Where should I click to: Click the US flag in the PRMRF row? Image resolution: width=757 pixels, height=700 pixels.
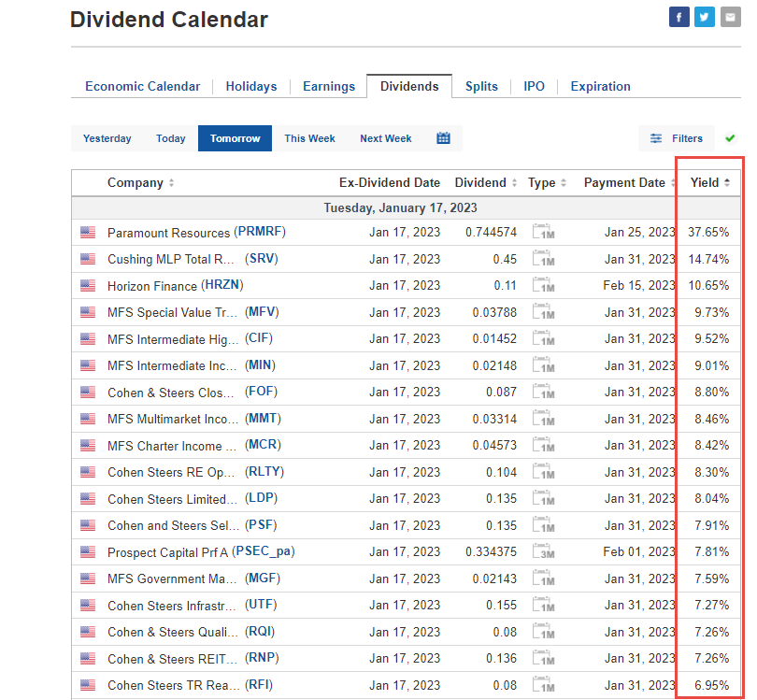pyautogui.click(x=88, y=232)
